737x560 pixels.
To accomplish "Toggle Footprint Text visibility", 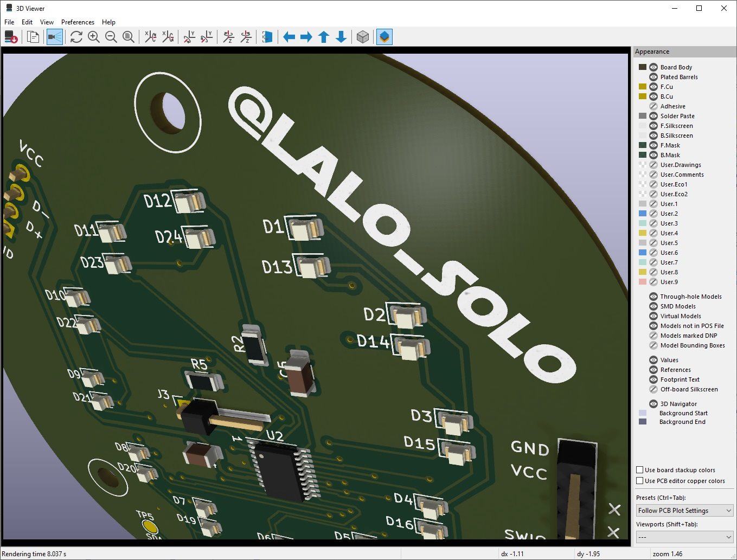I will pos(653,379).
